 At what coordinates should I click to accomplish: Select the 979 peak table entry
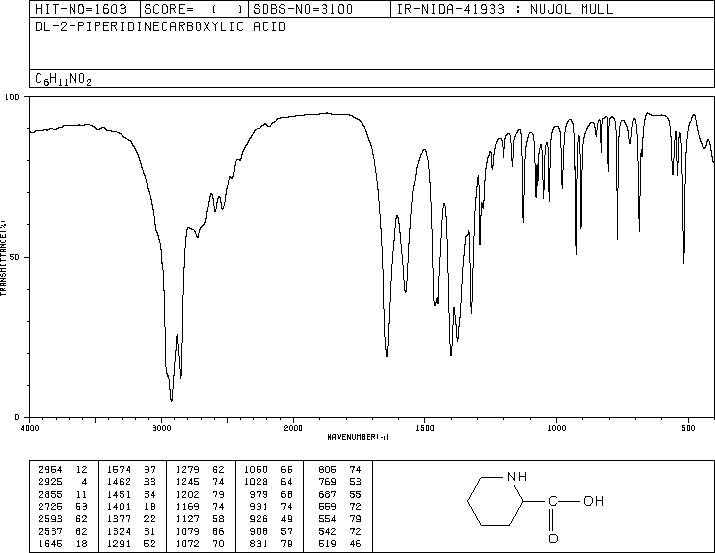[271, 494]
